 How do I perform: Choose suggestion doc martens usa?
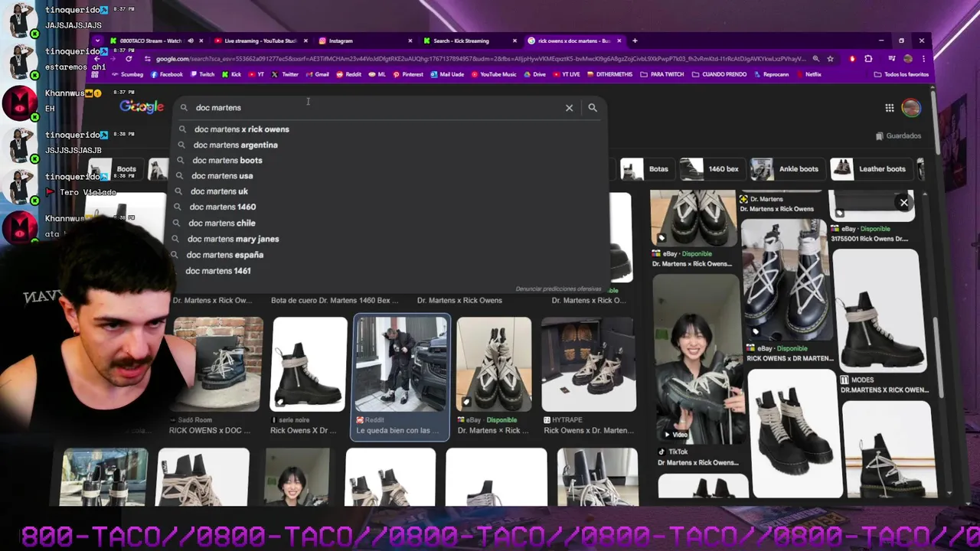click(x=222, y=176)
